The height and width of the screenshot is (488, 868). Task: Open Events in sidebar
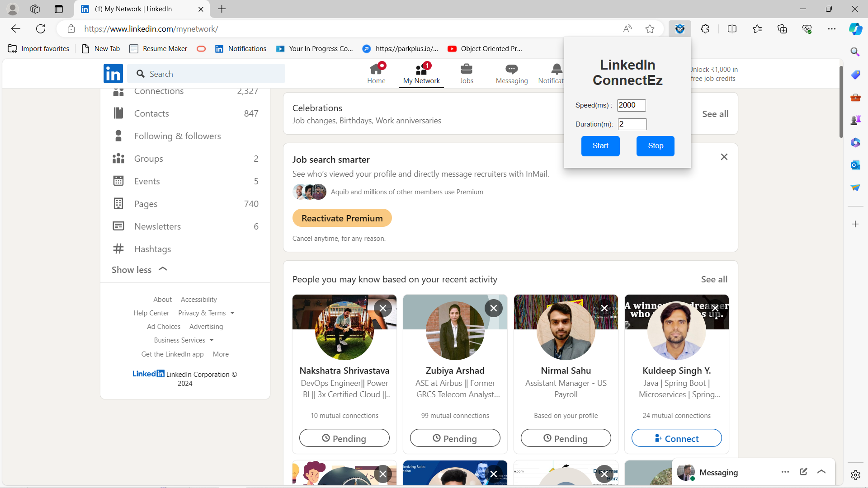[185, 181]
